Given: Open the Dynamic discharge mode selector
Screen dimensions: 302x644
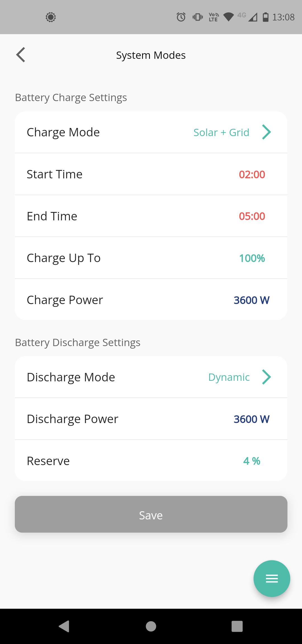Looking at the screenshot, I should point(229,377).
